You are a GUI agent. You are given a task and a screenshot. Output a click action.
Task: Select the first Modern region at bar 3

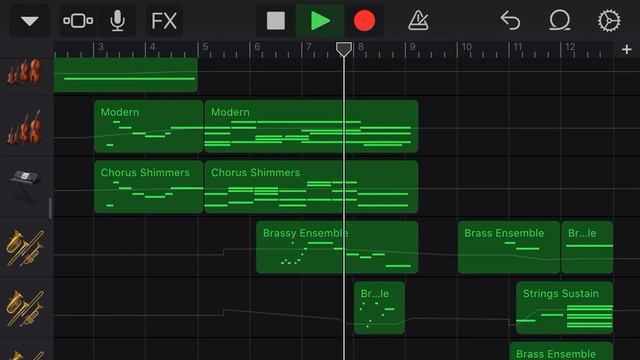point(149,126)
